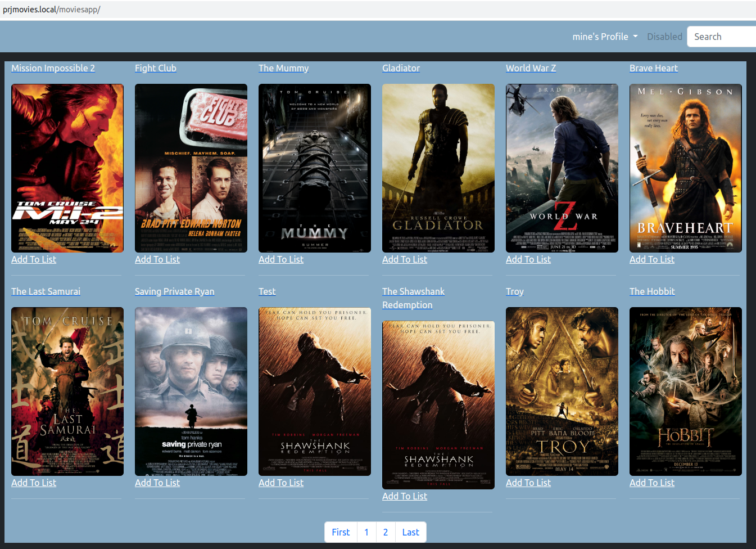Open the Troy title link

pos(515,291)
